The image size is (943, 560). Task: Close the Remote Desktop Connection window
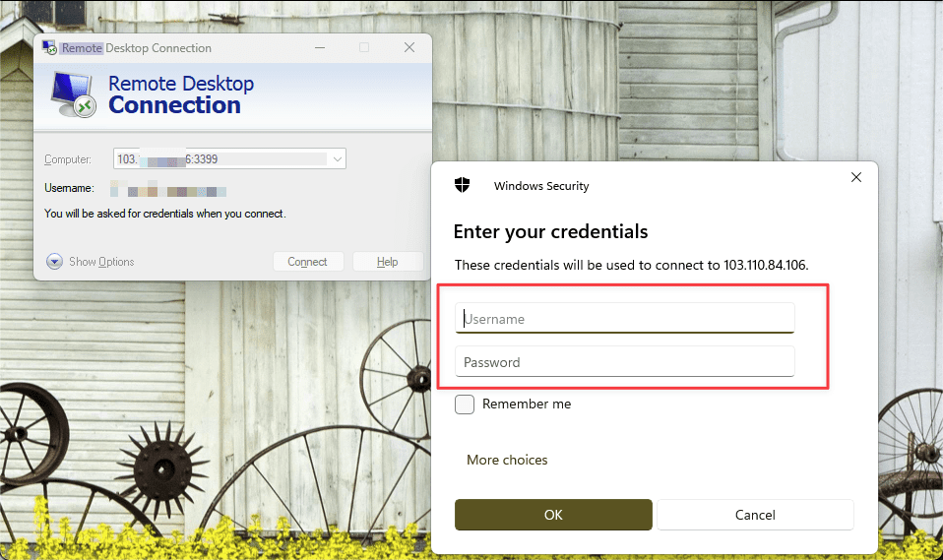pyautogui.click(x=409, y=47)
